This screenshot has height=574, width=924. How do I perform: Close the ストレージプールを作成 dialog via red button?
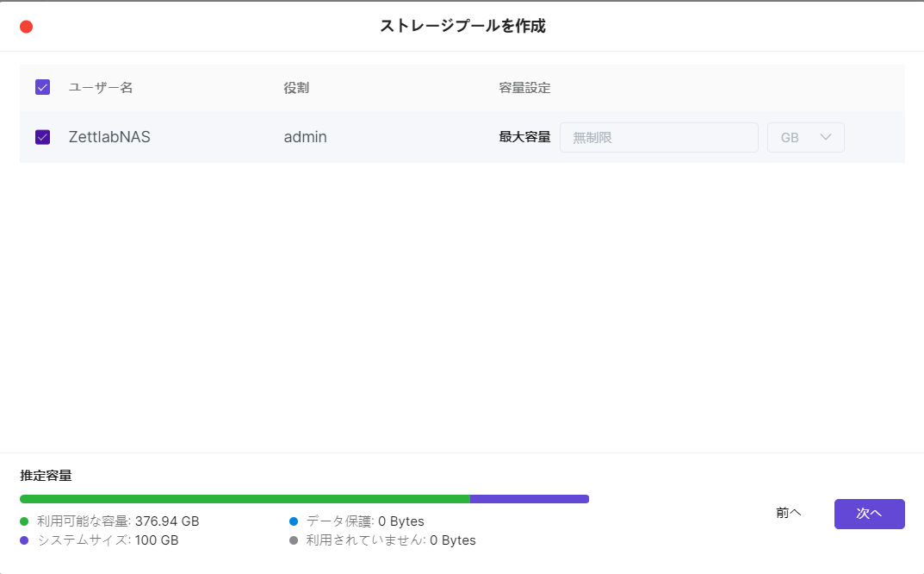pyautogui.click(x=26, y=27)
